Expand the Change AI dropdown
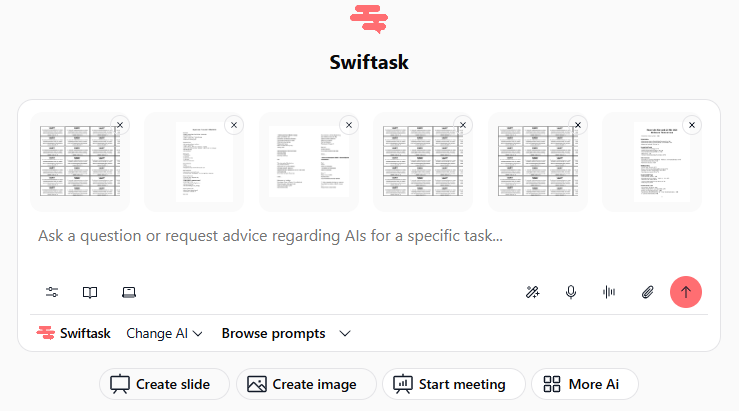 point(164,334)
